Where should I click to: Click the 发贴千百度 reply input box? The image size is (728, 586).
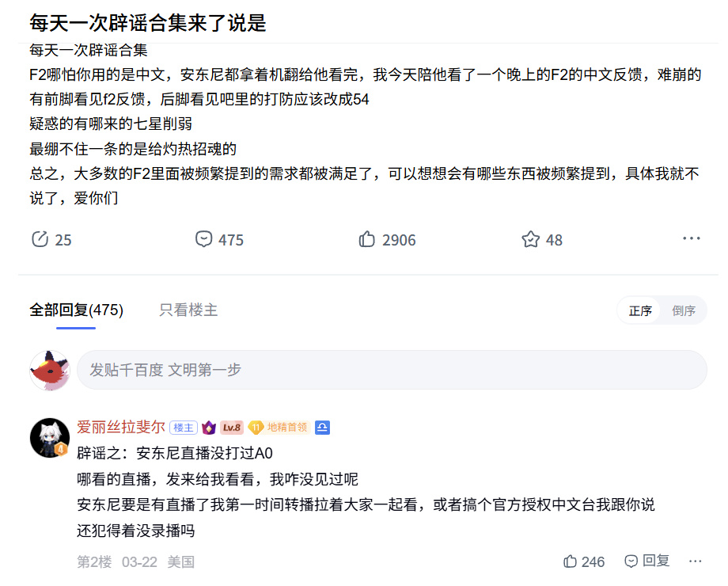[391, 370]
